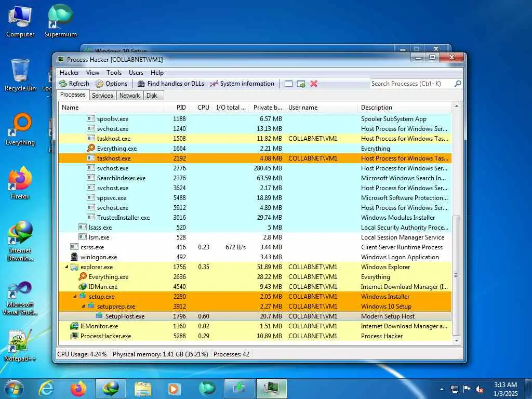Open System information graph
The image size is (532, 399).
(x=242, y=84)
